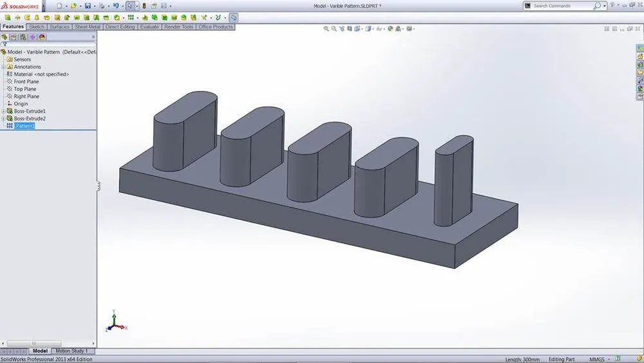
Task: Click the feature tree horizontal scrollbar
Action: pyautogui.click(x=34, y=343)
